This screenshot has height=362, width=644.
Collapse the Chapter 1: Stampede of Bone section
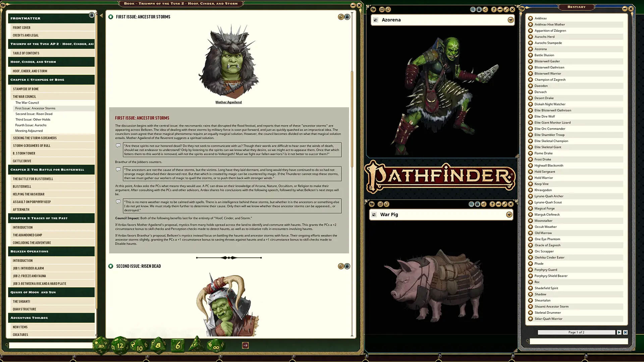(51, 79)
